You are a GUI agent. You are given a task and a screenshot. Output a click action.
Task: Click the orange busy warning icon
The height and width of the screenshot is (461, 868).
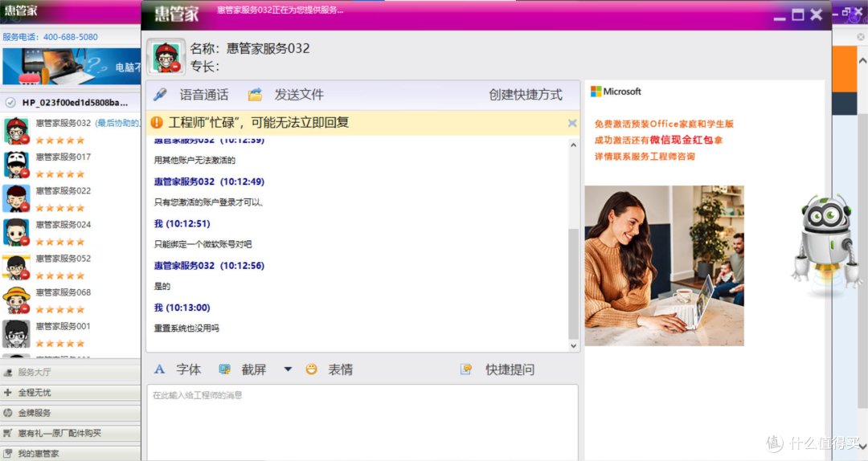coord(157,122)
